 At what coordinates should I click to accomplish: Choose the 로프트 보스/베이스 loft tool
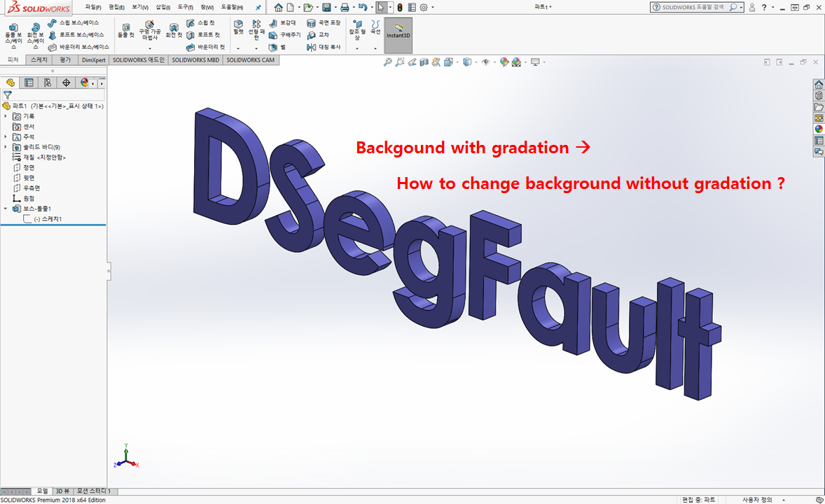(76, 35)
